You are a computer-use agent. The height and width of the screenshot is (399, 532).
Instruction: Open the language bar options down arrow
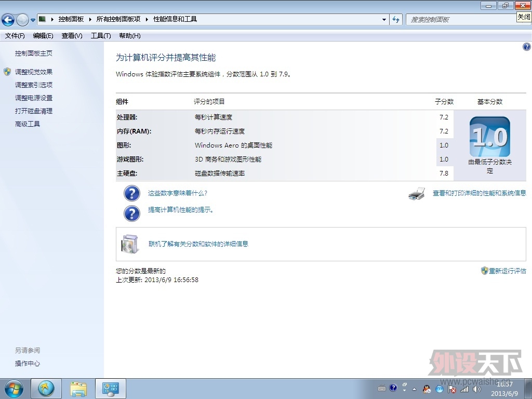[x=404, y=391]
